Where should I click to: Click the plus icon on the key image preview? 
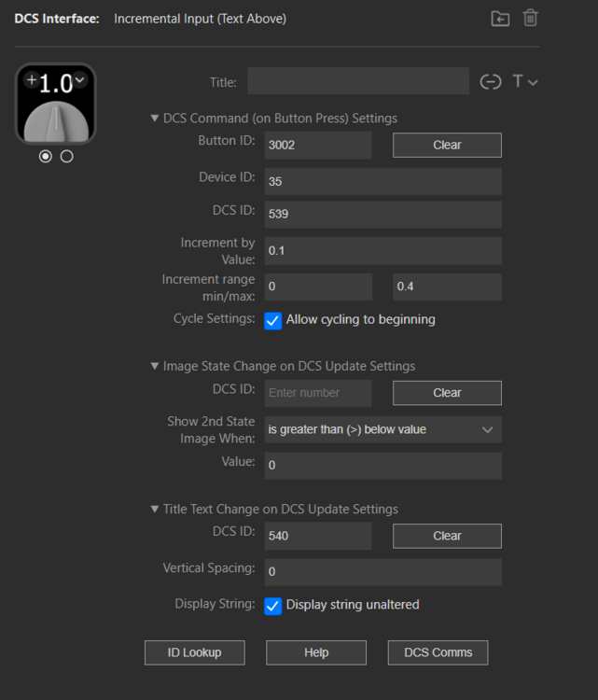(x=32, y=79)
